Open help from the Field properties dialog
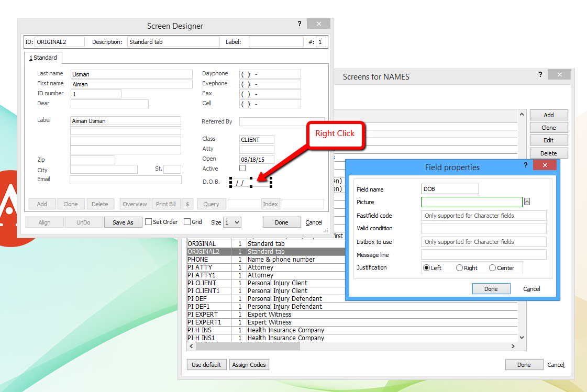Viewport: 587px width, 392px height. 525,165
